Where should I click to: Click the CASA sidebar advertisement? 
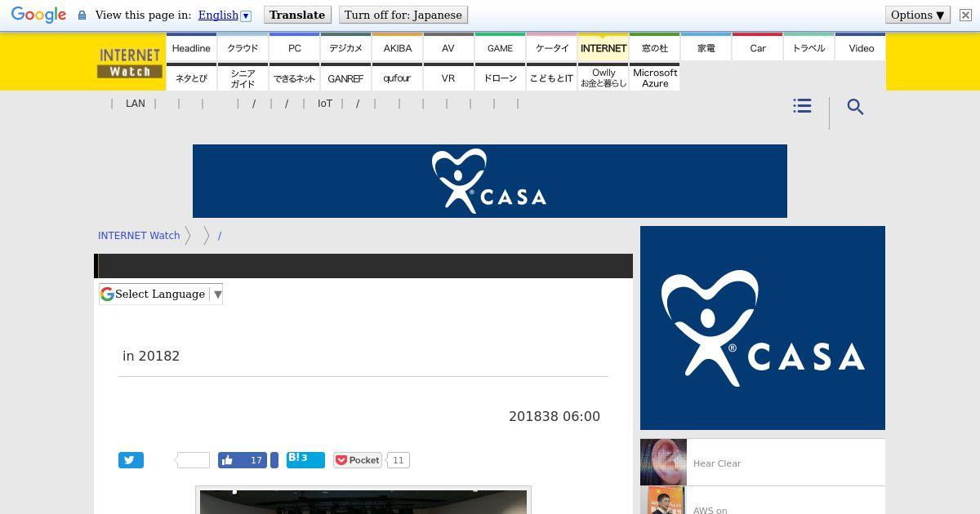click(763, 328)
